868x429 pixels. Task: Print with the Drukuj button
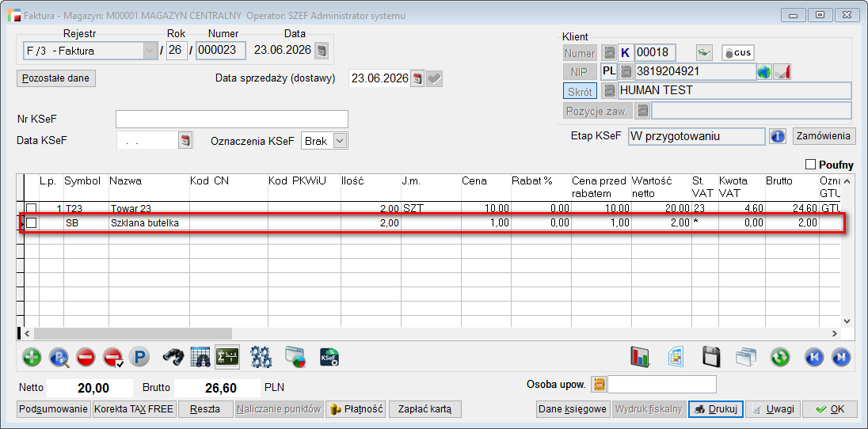(x=716, y=410)
